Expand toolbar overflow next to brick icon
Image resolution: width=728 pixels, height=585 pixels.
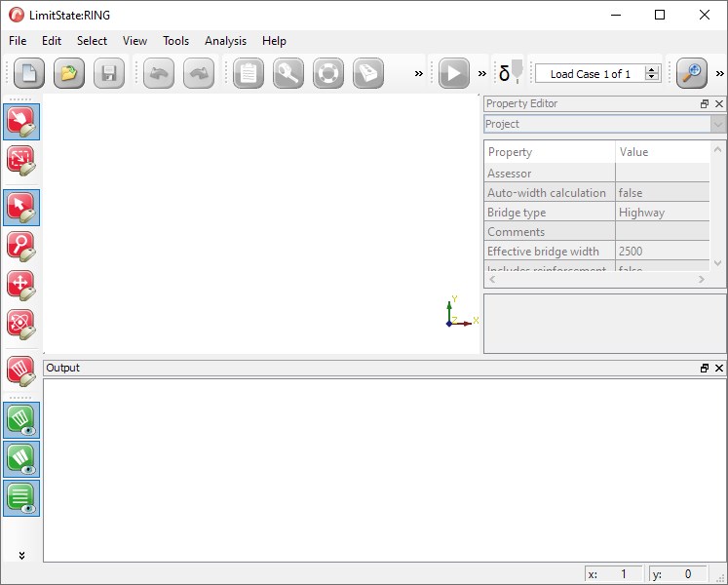click(x=419, y=73)
